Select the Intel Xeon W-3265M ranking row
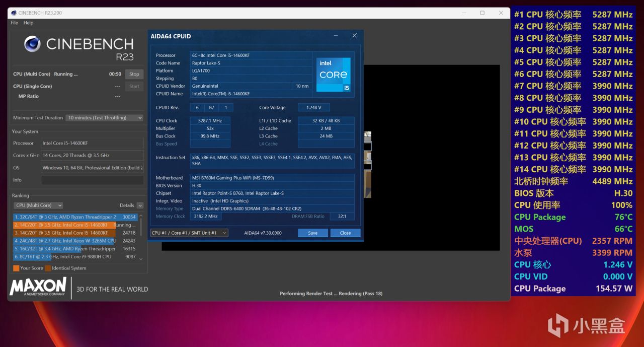644x347 pixels. [75, 241]
